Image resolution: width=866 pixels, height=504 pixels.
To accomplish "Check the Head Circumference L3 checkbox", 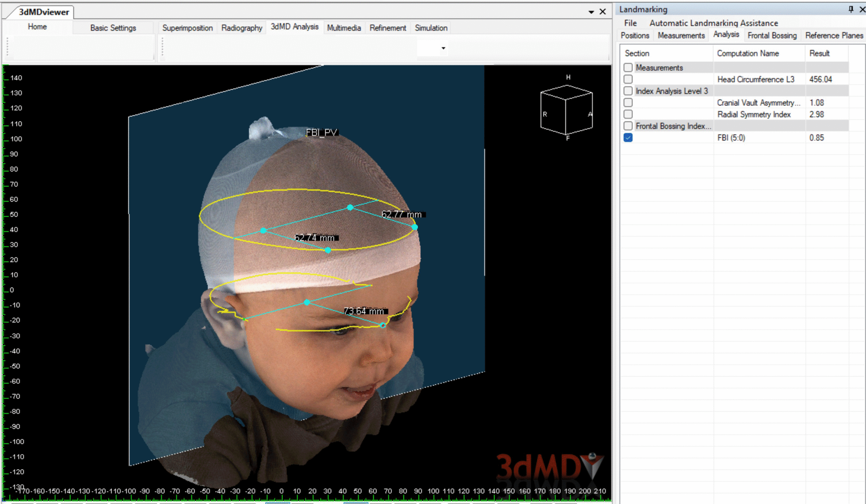I will click(628, 79).
